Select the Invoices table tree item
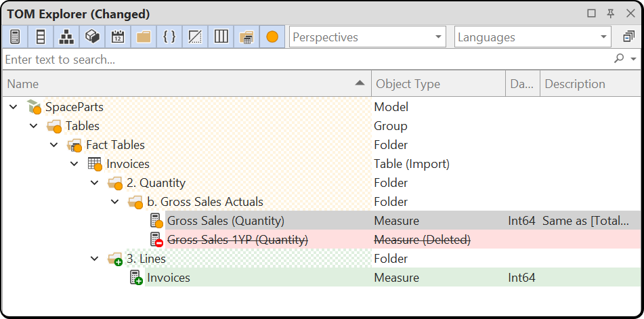644x319 pixels. point(128,164)
